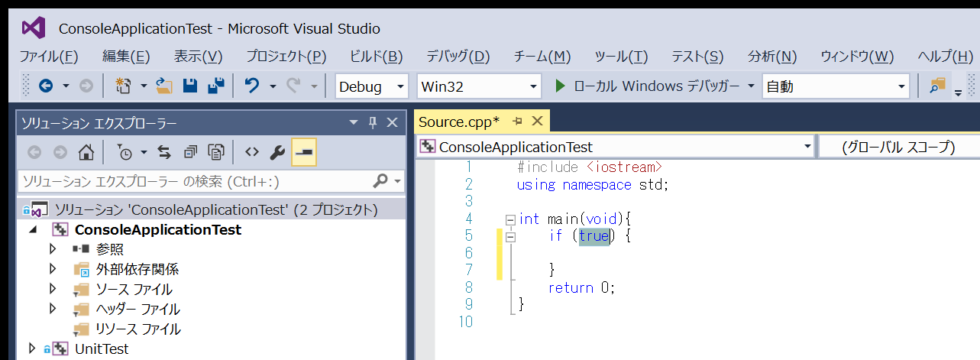980x360 pixels.
Task: Expand the 参照 node
Action: 52,249
